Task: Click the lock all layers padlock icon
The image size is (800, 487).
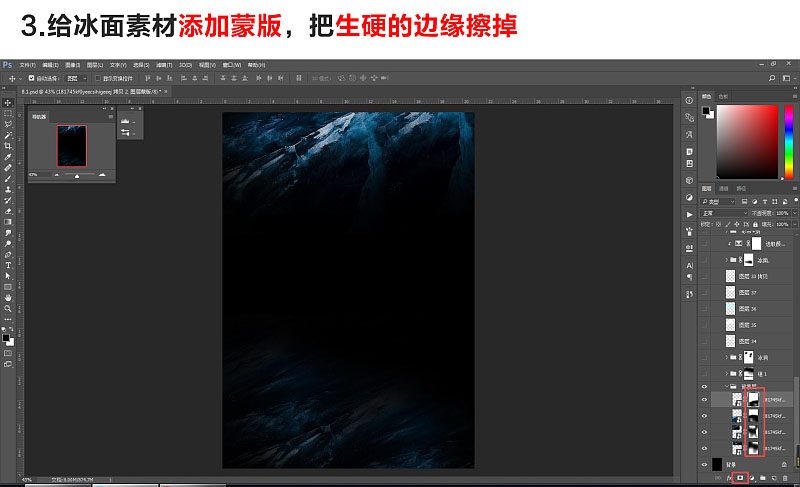Action: (x=755, y=224)
